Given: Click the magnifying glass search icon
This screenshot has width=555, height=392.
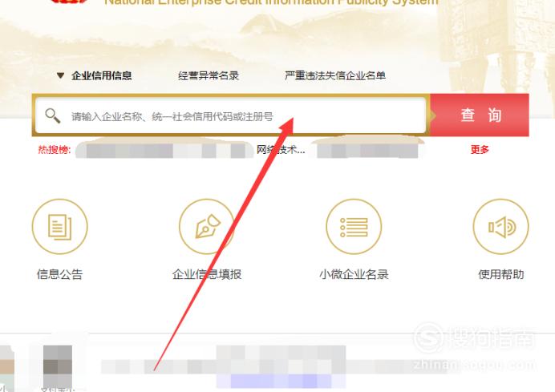Looking at the screenshot, I should 53,115.
